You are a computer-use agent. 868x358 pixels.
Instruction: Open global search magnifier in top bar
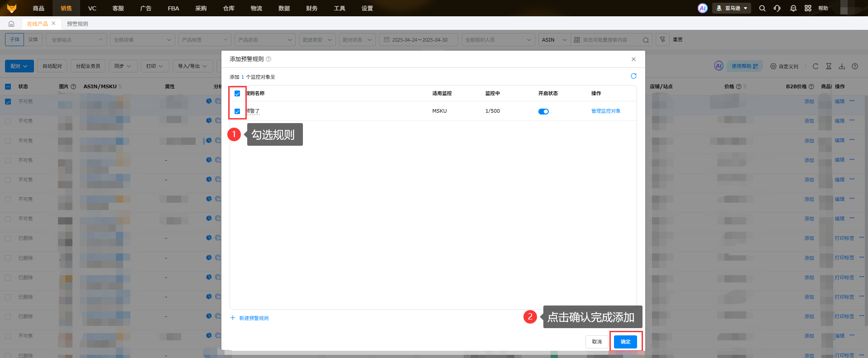(762, 8)
